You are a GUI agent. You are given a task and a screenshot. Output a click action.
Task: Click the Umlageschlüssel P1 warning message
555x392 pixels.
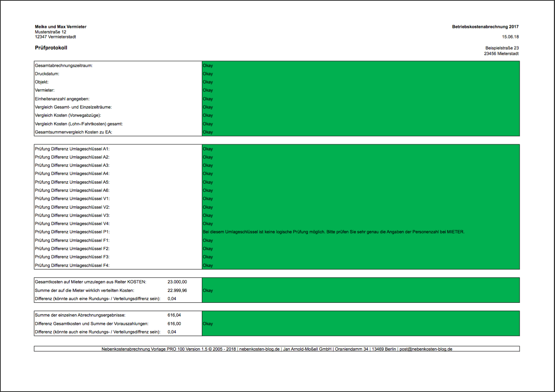[333, 232]
